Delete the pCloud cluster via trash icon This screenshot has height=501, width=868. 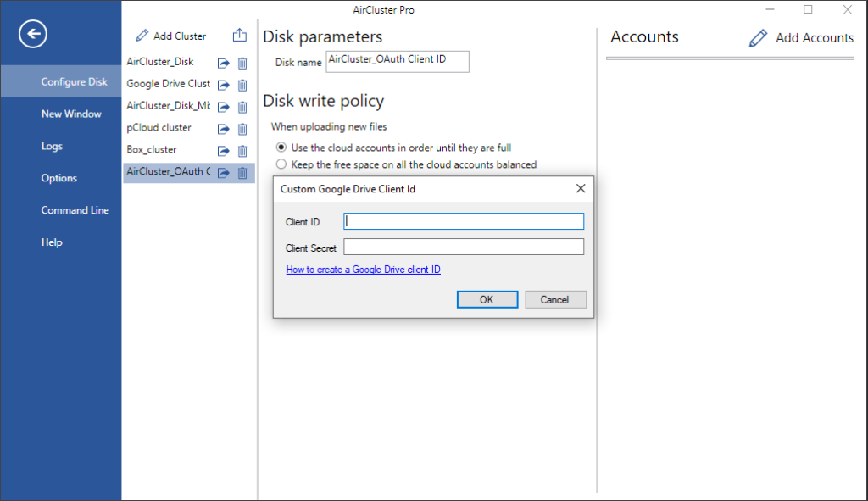tap(242, 129)
